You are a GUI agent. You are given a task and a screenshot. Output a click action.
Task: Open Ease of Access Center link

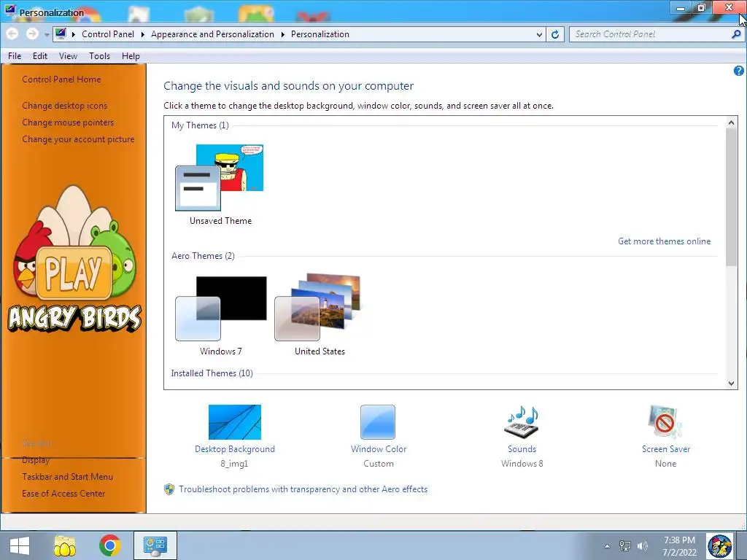click(x=63, y=494)
